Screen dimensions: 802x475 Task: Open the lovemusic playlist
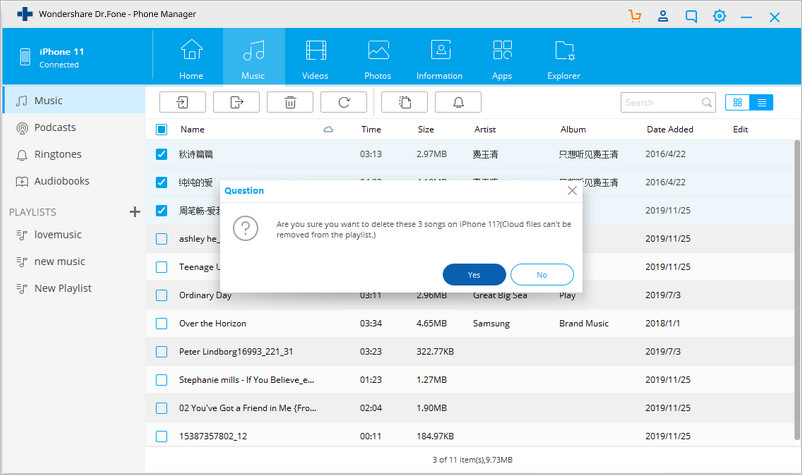(74, 235)
